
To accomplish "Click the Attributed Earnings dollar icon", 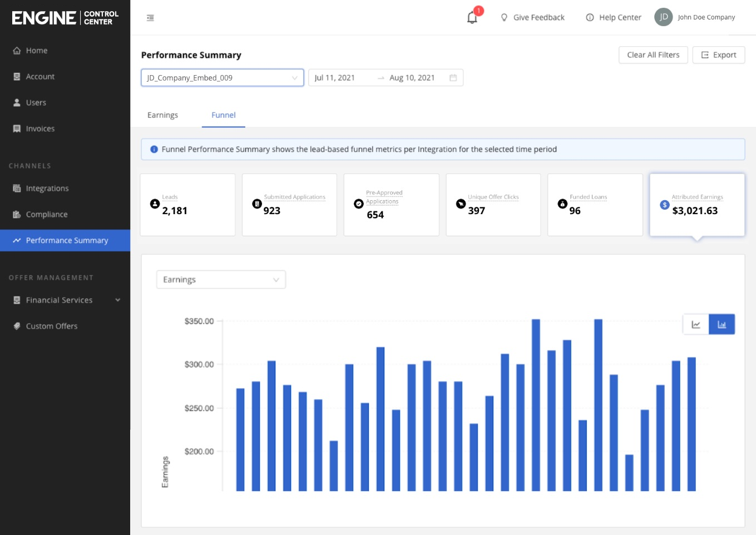I will 664,205.
